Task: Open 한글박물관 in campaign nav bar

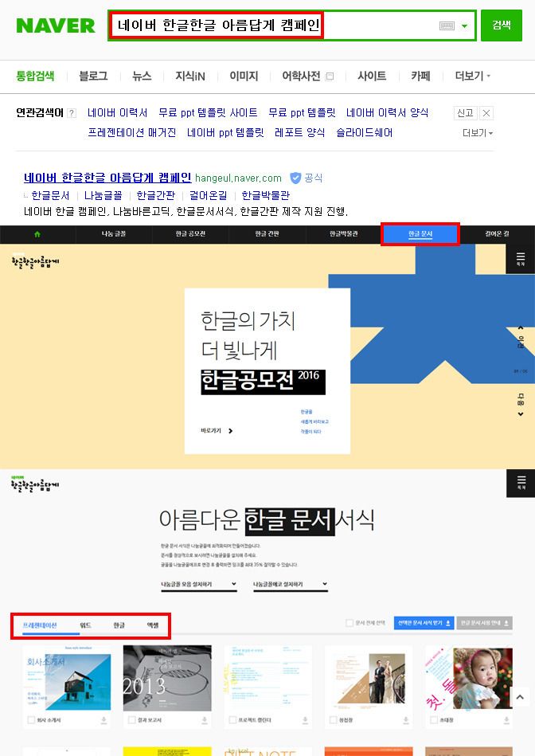Action: 343,234
